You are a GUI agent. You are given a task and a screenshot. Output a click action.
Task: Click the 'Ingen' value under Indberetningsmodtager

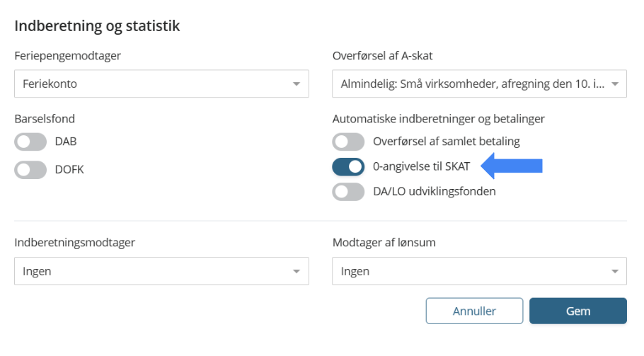[37, 272]
